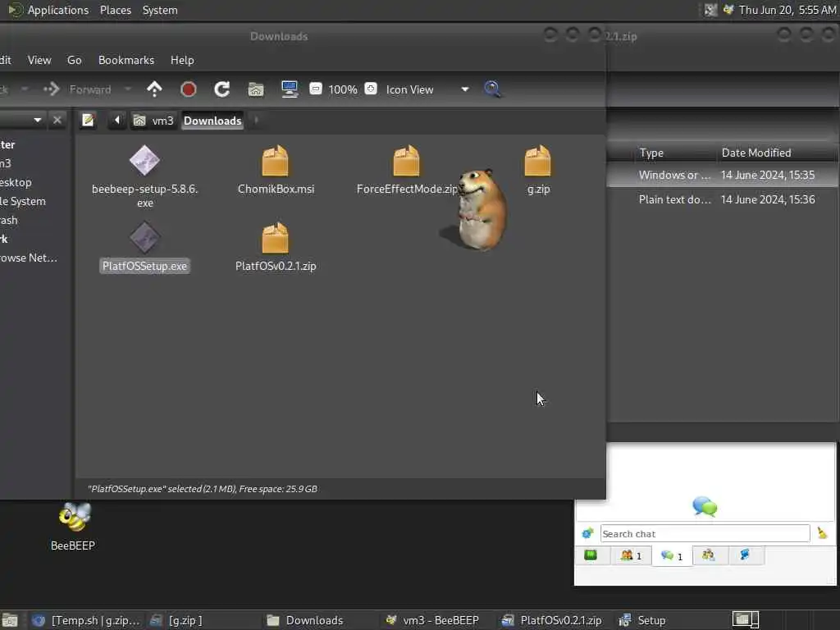840x630 pixels.
Task: Clear search with the broom icon
Action: pyautogui.click(x=822, y=533)
